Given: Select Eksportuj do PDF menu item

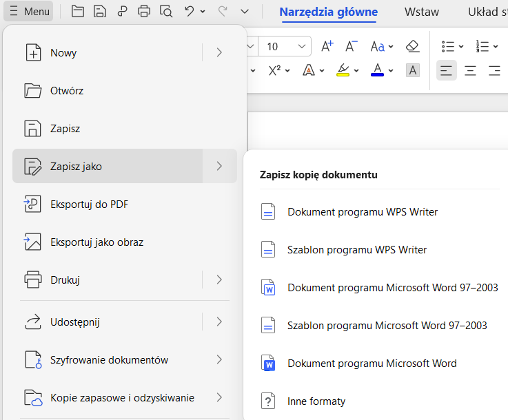Looking at the screenshot, I should click(x=89, y=204).
